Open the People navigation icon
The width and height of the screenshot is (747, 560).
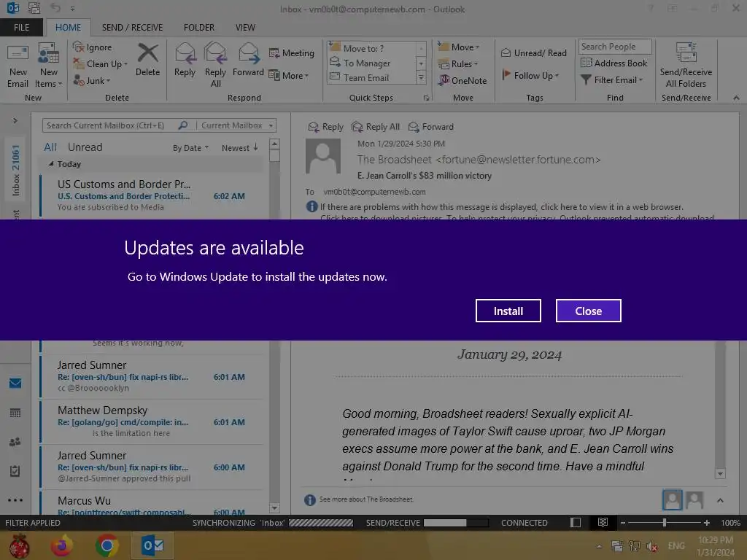coord(15,442)
